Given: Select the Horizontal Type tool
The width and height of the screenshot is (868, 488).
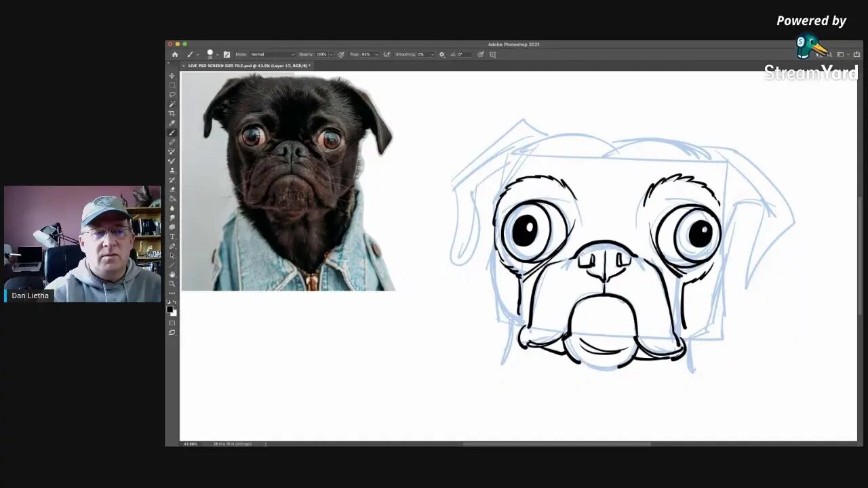Looking at the screenshot, I should point(172,237).
